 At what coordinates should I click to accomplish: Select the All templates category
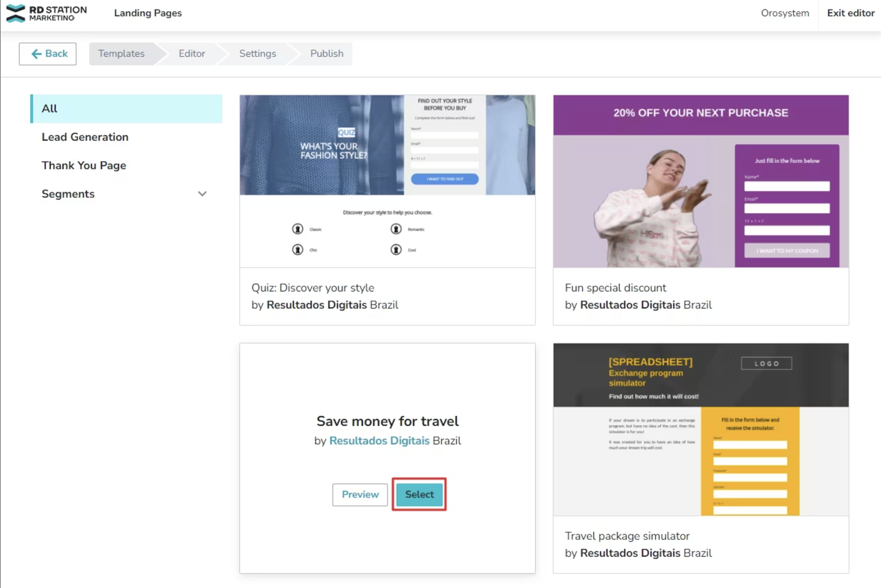(126, 109)
